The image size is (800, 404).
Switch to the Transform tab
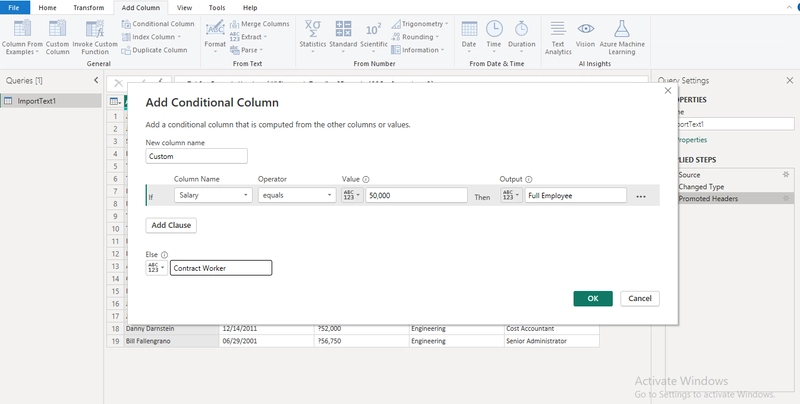click(88, 8)
